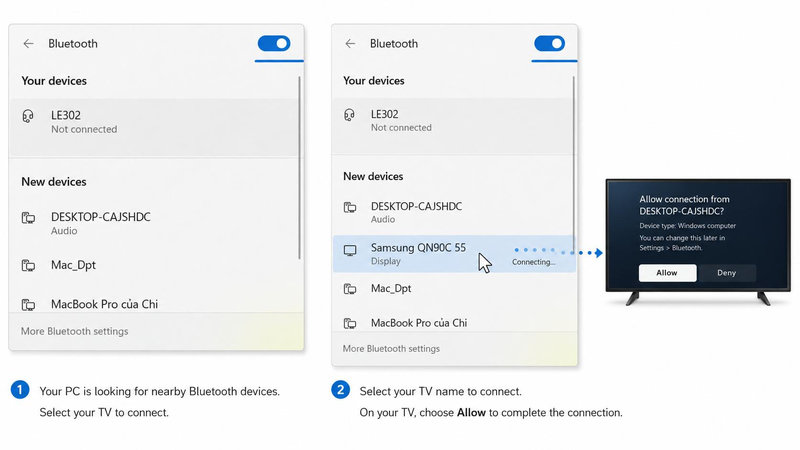This screenshot has height=450, width=800.
Task: Select Samsung QN90C 55 to connect
Action: tap(454, 254)
